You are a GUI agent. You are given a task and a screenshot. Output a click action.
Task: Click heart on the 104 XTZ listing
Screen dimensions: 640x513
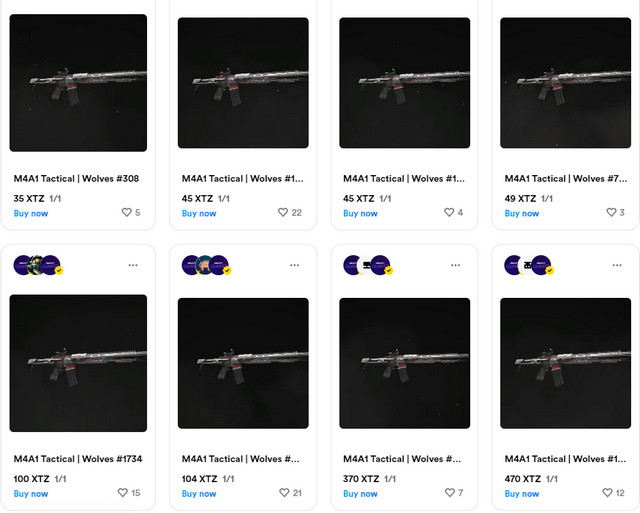(x=282, y=493)
